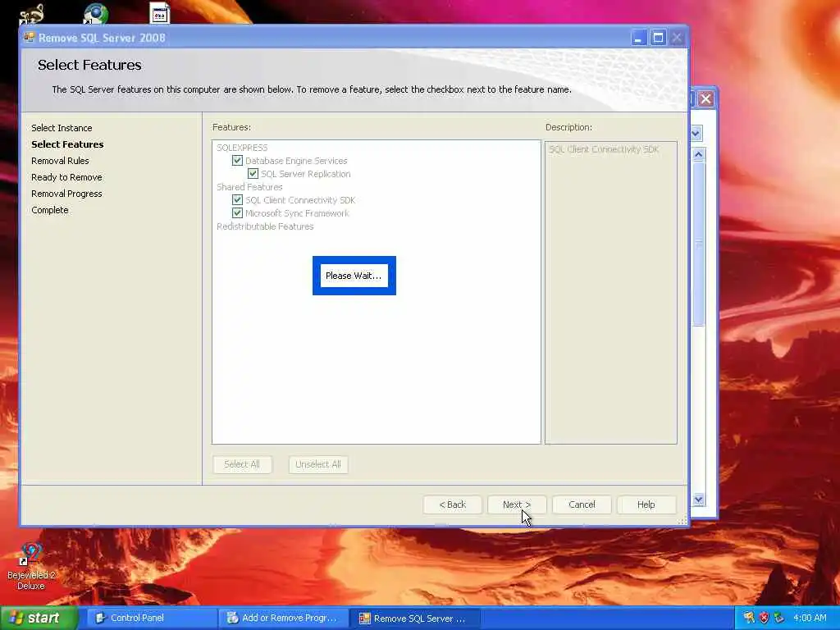This screenshot has width=840, height=630.
Task: Click the Select All button
Action: click(242, 464)
